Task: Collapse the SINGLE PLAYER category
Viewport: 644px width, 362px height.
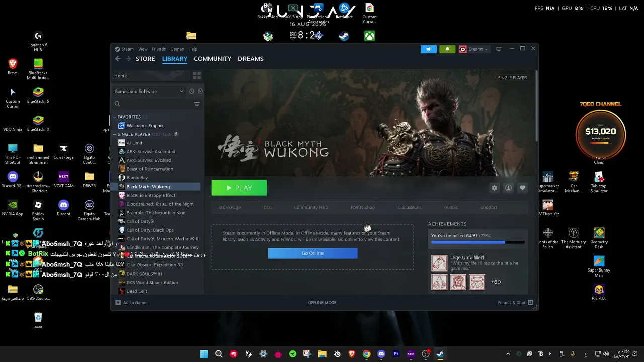Action: (x=115, y=135)
